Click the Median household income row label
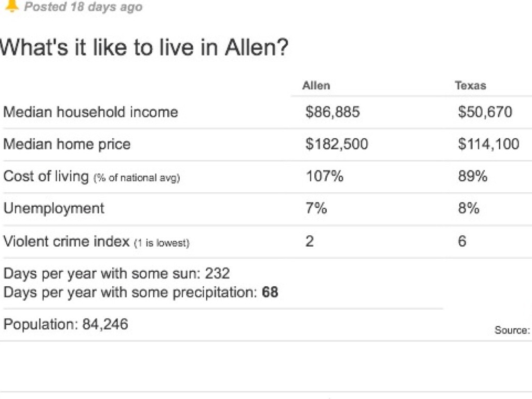Viewport: 532px width, 399px height. point(90,112)
